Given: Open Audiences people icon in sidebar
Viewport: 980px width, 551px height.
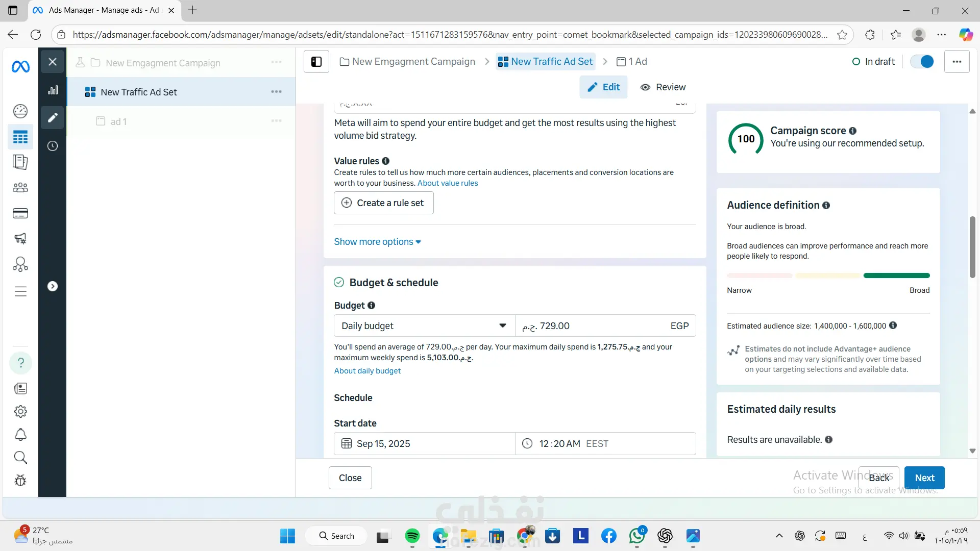Looking at the screenshot, I should coord(20,188).
